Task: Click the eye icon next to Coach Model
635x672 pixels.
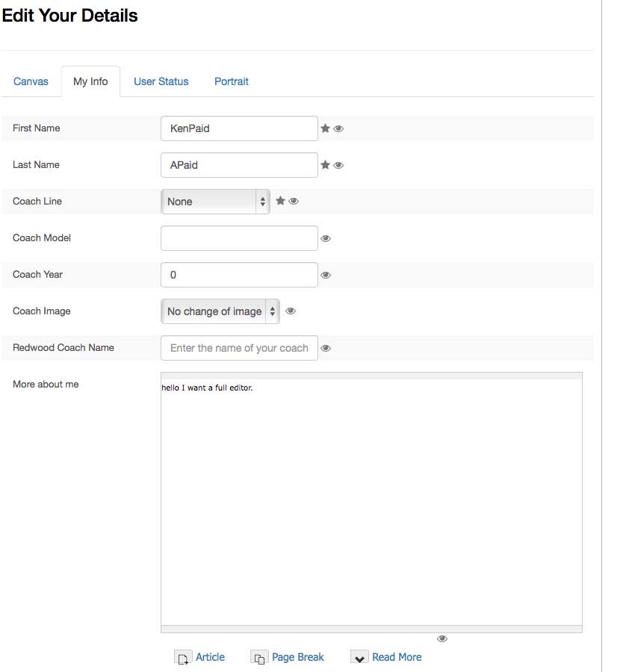Action: [326, 238]
